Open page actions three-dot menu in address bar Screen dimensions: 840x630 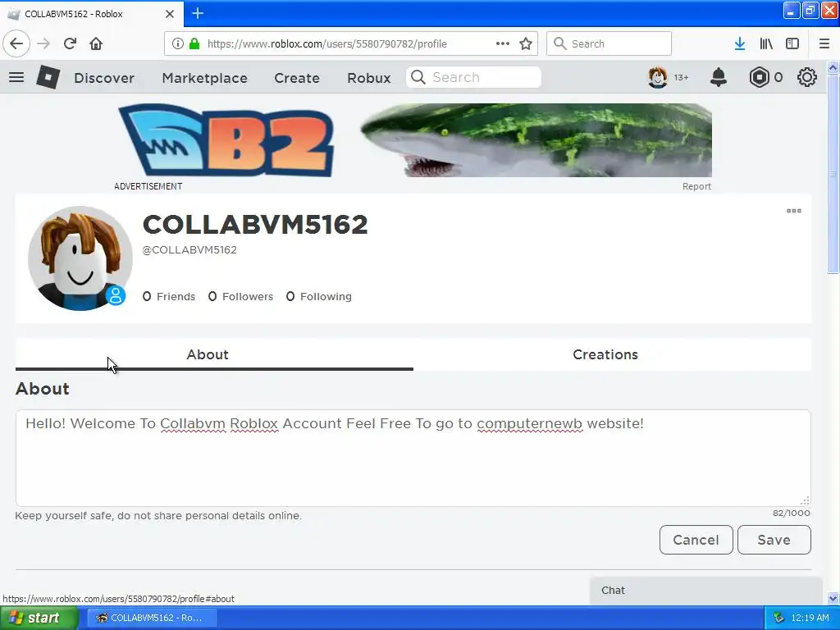[x=503, y=43]
